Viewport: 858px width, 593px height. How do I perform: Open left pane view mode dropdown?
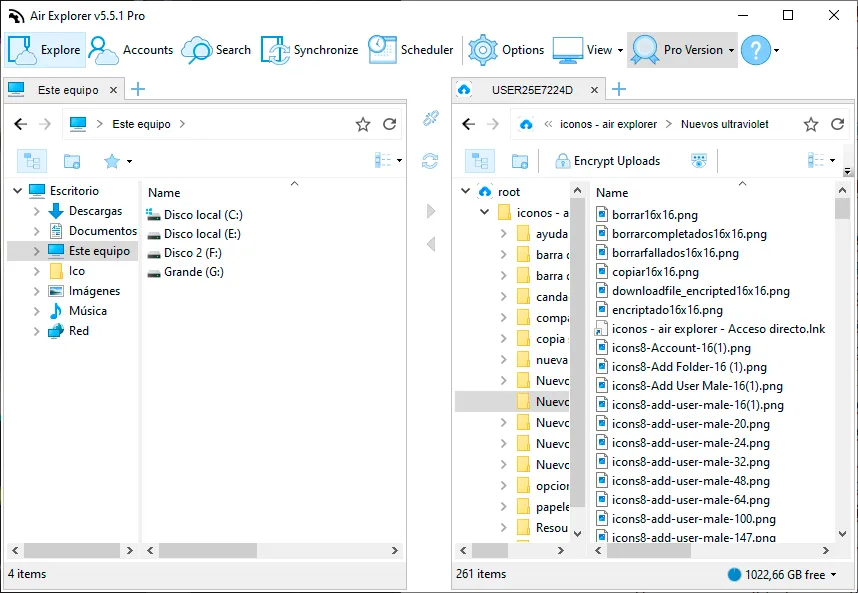coord(389,160)
